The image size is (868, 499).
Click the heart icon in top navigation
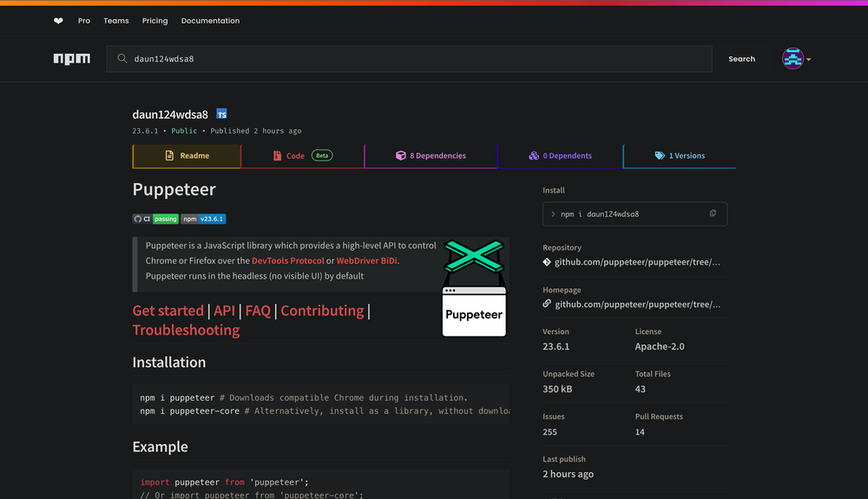[x=58, y=21]
